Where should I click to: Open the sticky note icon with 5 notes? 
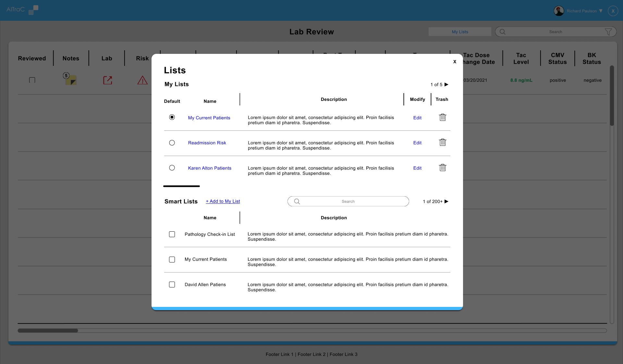pyautogui.click(x=70, y=80)
